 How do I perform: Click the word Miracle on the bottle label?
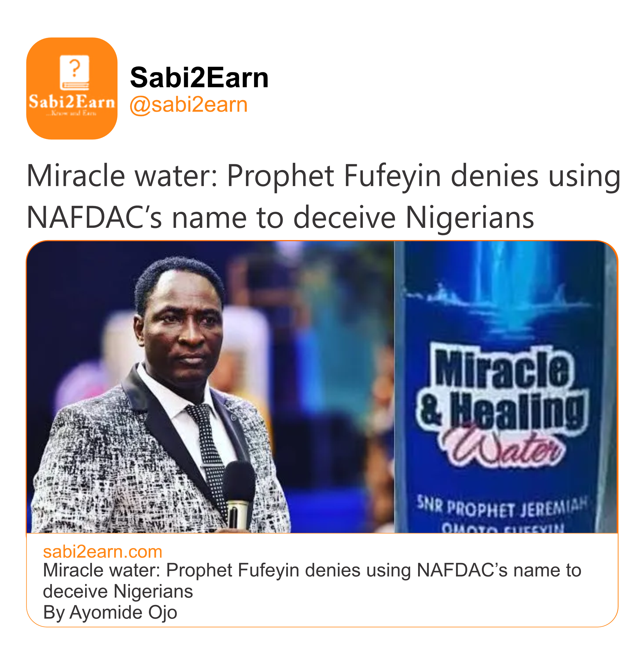pos(503,368)
